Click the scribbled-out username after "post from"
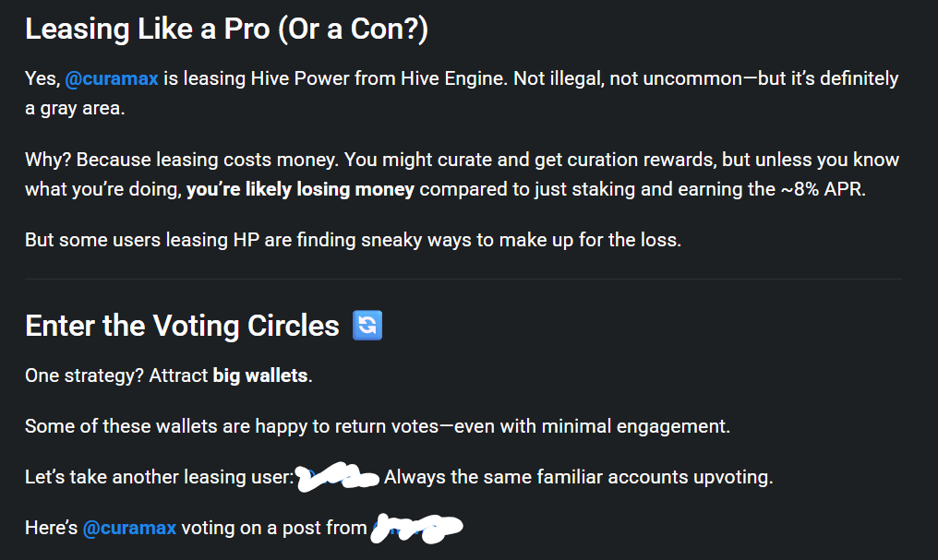The width and height of the screenshot is (938, 560). coord(417,529)
